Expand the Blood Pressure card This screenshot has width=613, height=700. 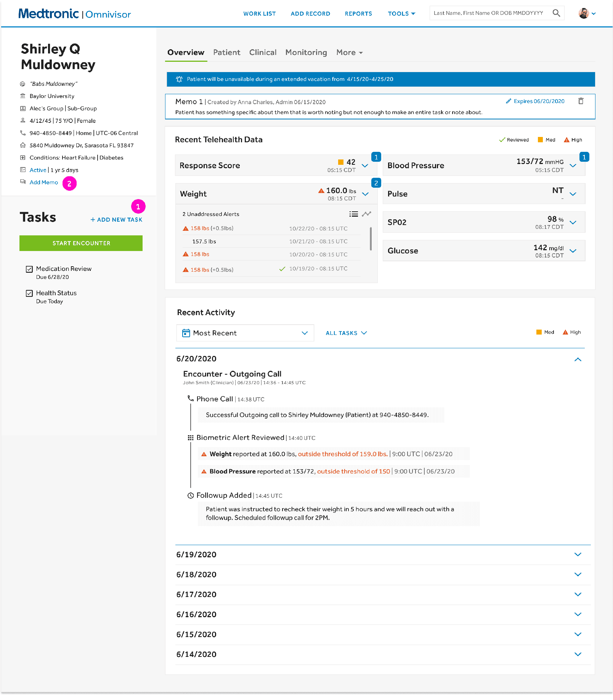click(573, 166)
